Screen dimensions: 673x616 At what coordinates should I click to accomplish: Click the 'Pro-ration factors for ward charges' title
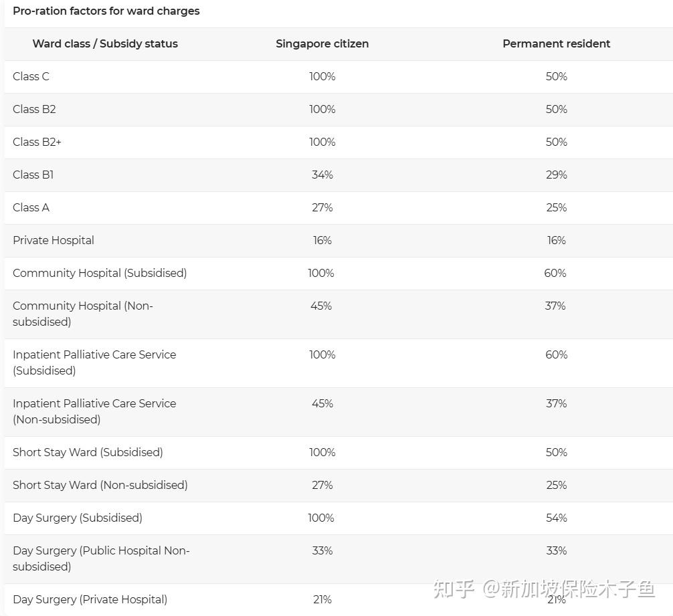106,11
